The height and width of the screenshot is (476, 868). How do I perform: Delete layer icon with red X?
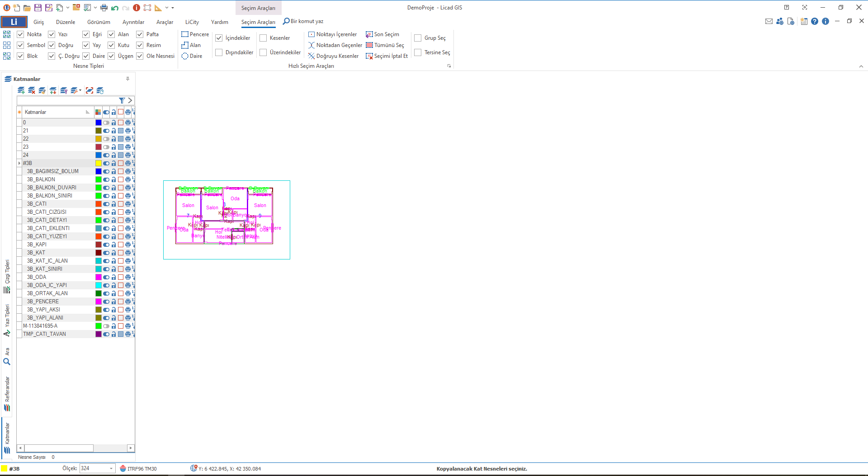[32, 90]
